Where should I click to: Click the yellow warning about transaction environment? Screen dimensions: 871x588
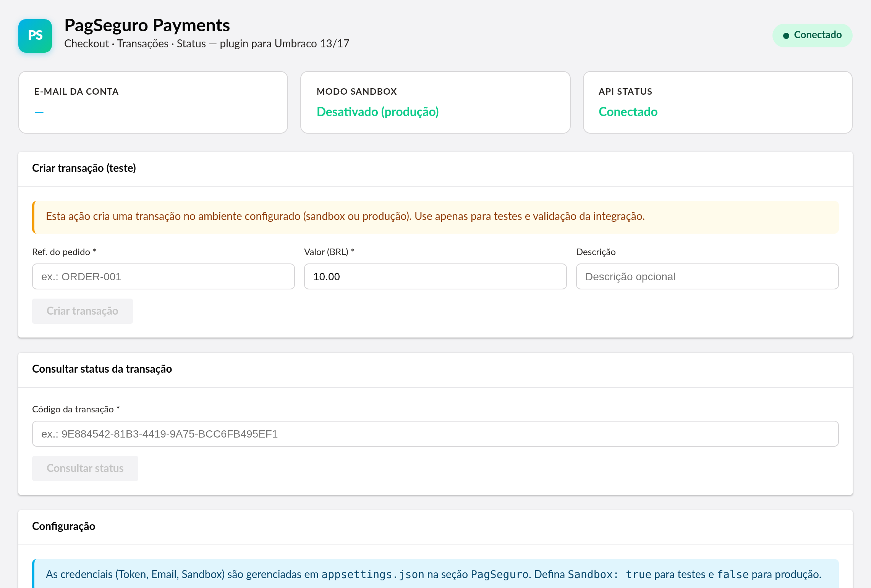(435, 217)
